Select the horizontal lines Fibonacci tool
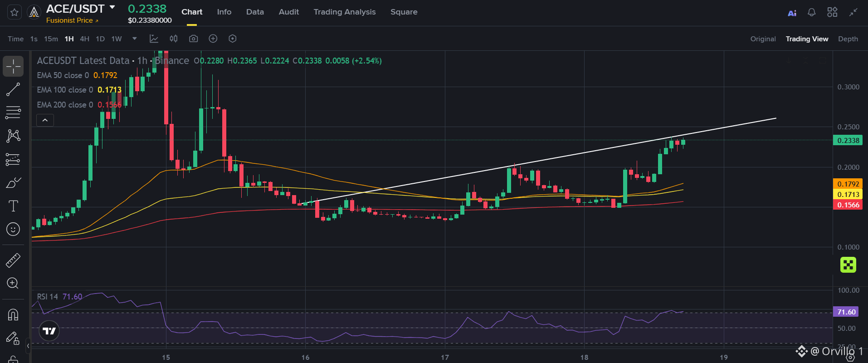This screenshot has width=868, height=363. click(x=13, y=113)
